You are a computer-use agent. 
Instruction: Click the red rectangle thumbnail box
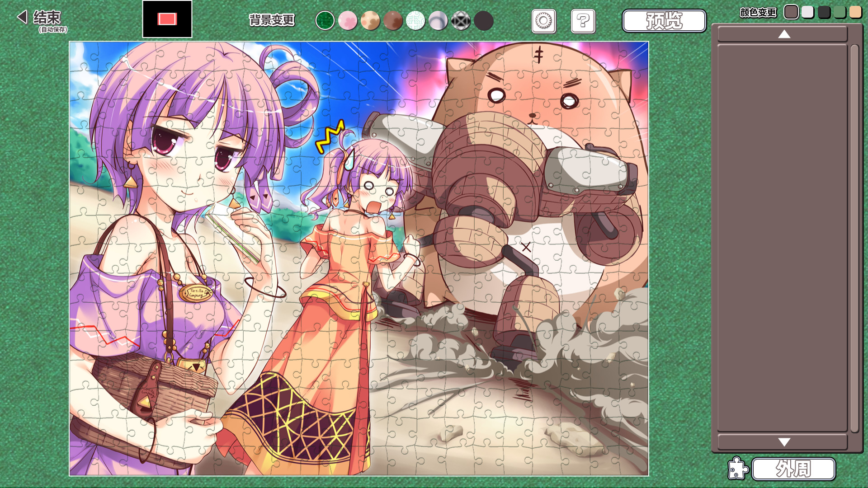[x=167, y=19]
